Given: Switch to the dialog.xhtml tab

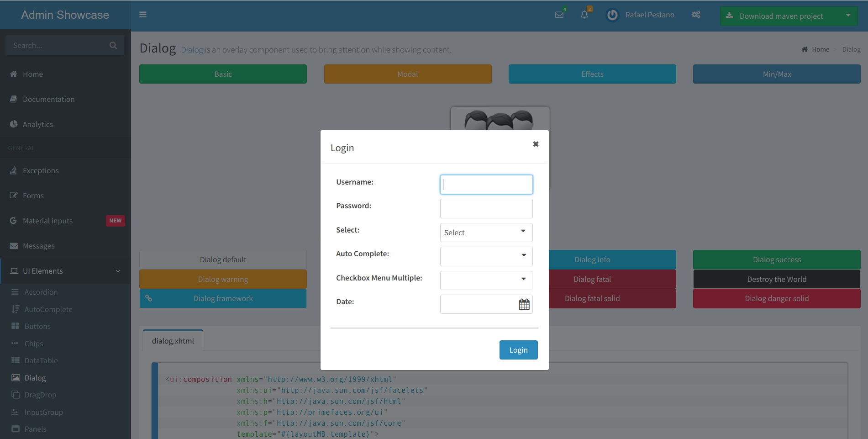Looking at the screenshot, I should pos(172,340).
